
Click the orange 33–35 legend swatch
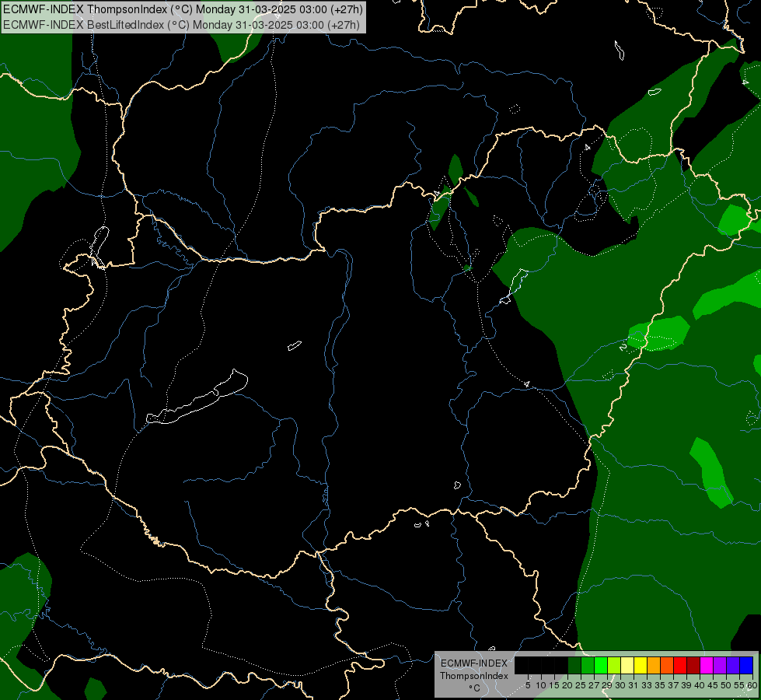[x=654, y=665]
